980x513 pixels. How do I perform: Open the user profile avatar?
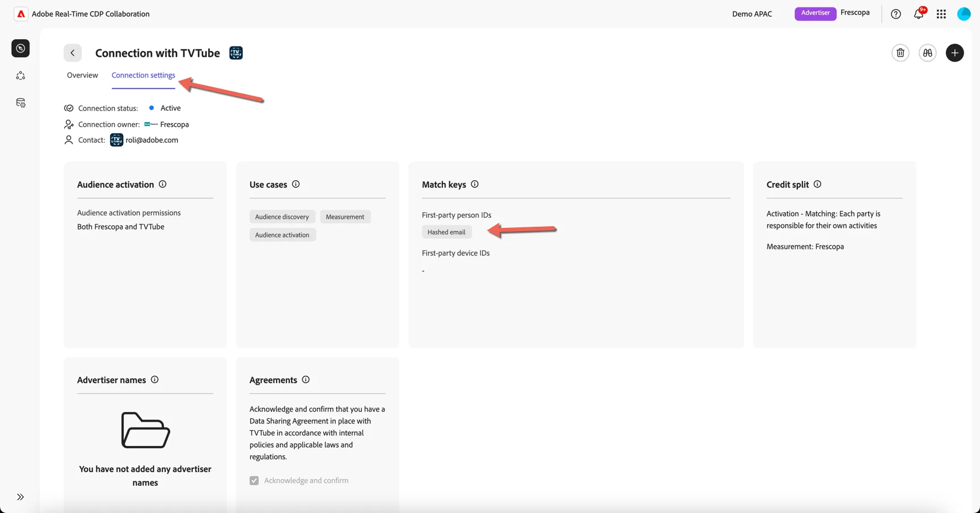(964, 14)
